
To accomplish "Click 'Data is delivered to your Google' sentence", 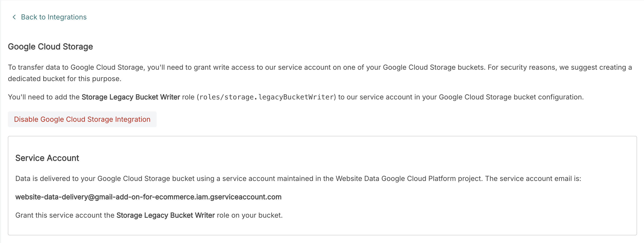I will click(x=298, y=179).
